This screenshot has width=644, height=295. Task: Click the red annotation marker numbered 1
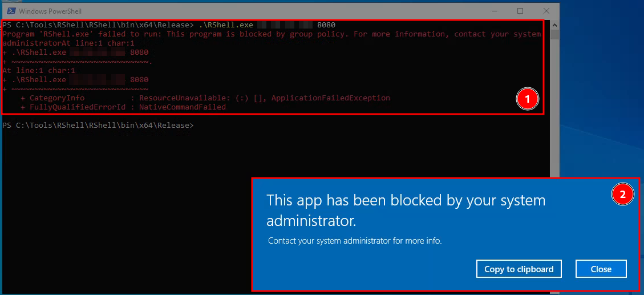pyautogui.click(x=527, y=99)
